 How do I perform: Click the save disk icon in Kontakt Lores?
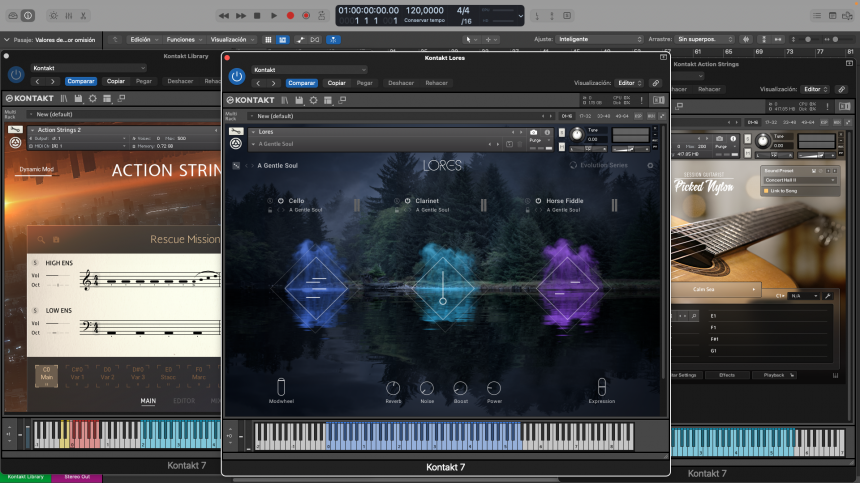[299, 100]
